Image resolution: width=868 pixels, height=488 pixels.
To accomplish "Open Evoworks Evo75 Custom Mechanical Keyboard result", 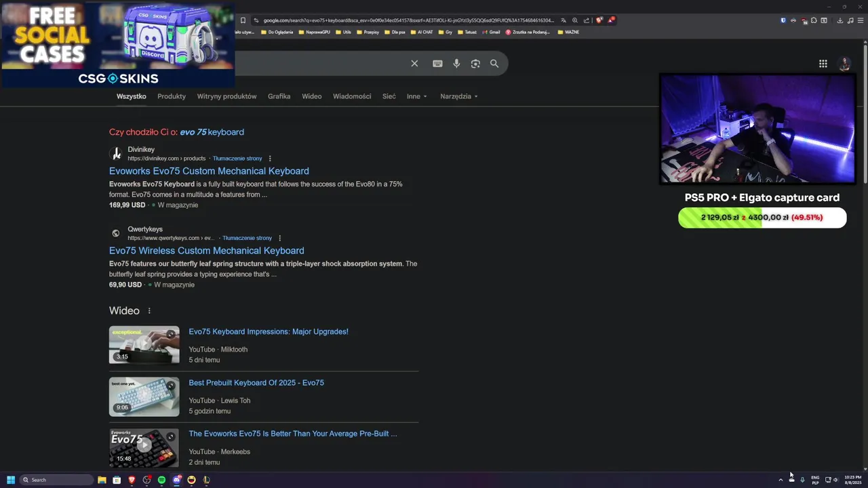I will click(x=209, y=171).
